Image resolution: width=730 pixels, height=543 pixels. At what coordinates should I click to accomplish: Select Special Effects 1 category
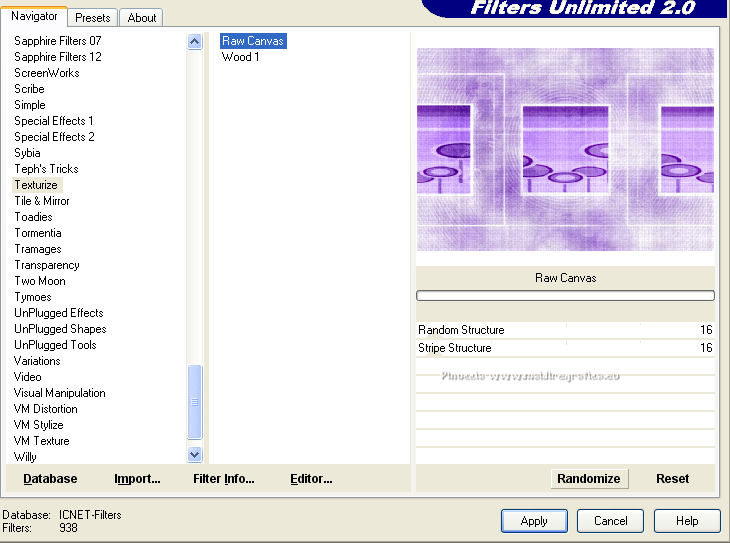pos(54,121)
